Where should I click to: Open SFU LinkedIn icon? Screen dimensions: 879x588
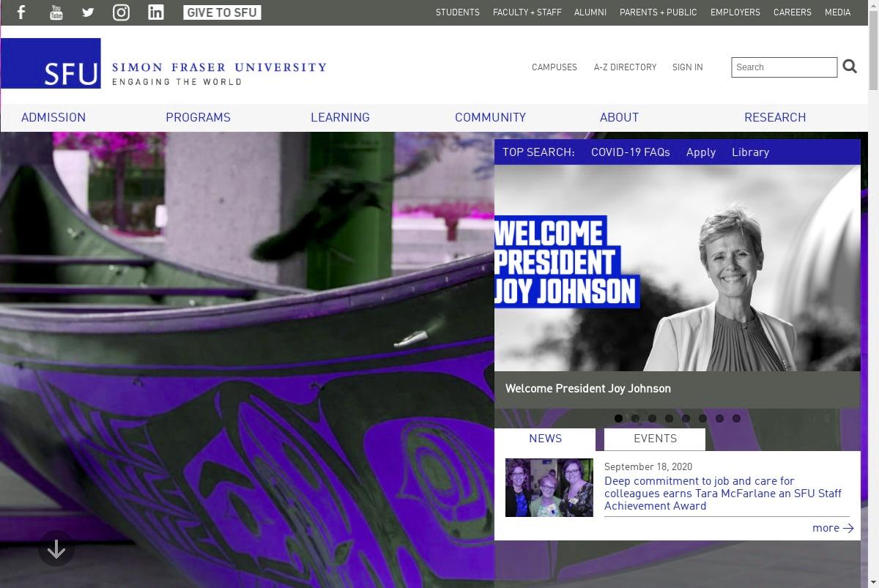[x=156, y=12]
